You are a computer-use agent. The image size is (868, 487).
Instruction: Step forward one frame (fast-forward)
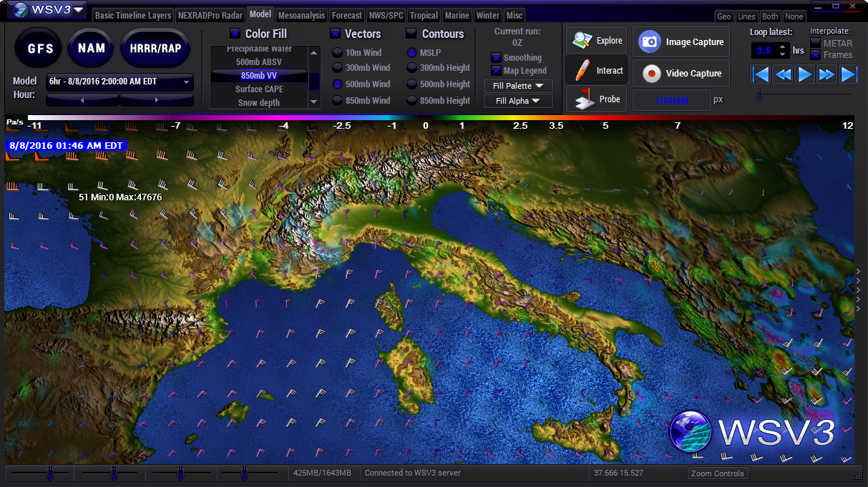pyautogui.click(x=827, y=74)
